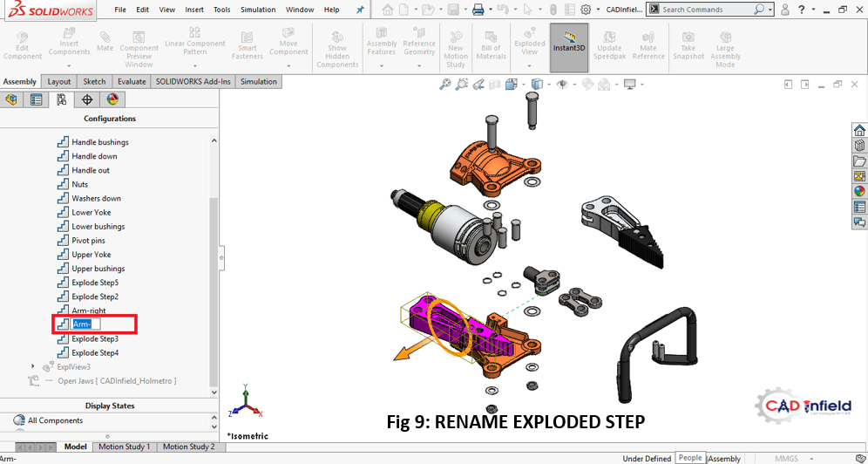Select Move Component tool

click(x=288, y=42)
